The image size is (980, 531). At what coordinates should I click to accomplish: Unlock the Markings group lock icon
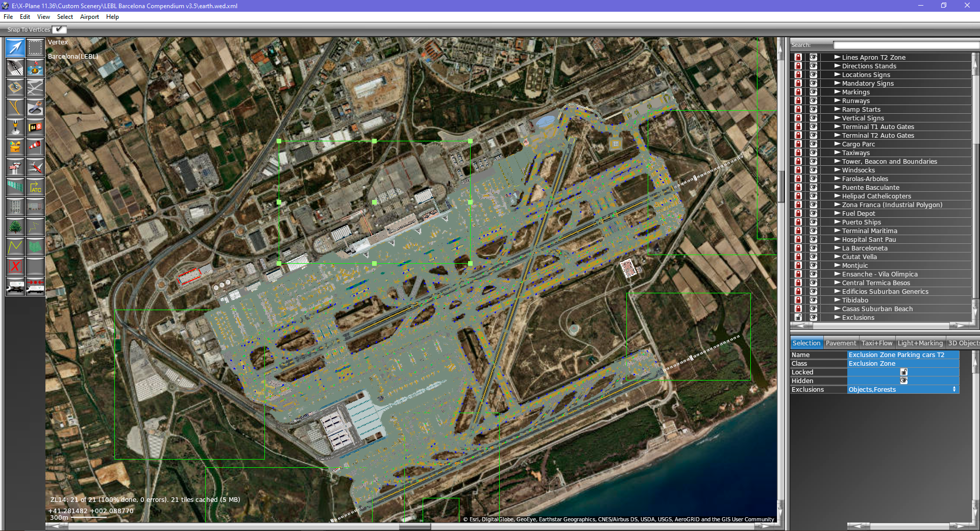798,92
